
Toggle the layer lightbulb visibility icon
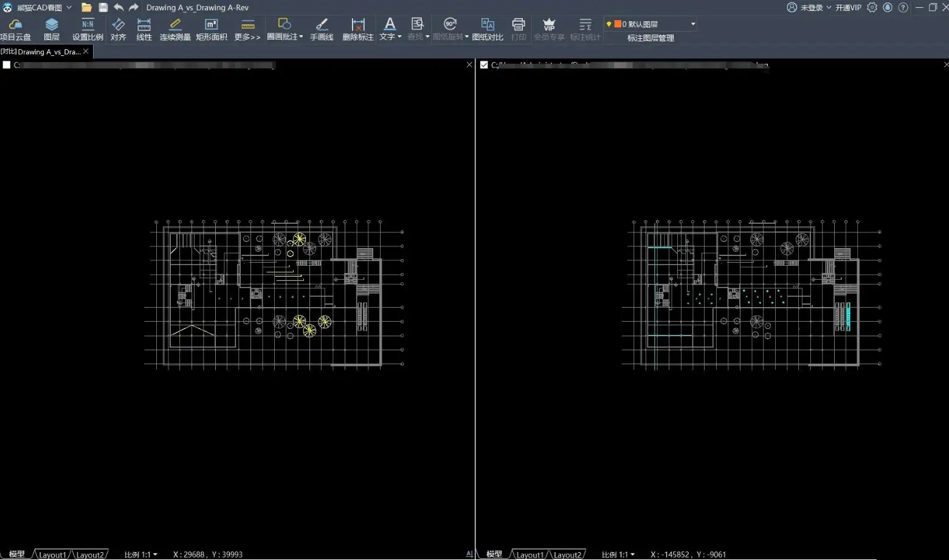[x=609, y=24]
